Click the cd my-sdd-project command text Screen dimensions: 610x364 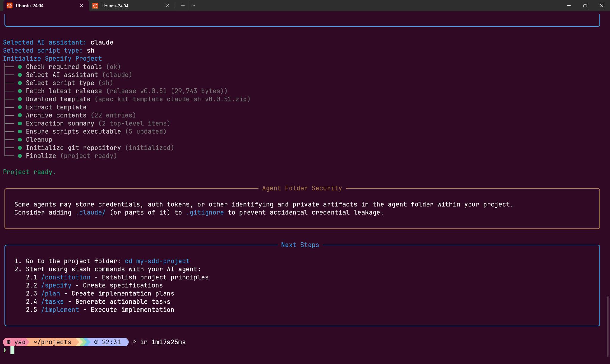(157, 261)
